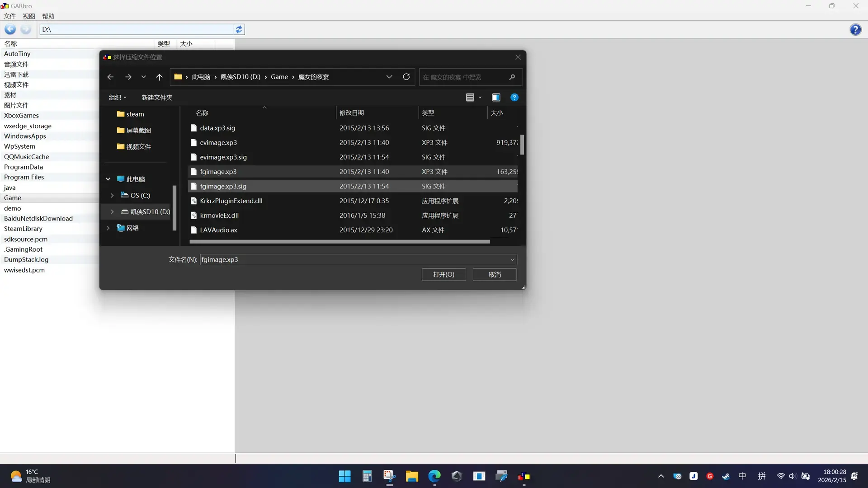Screen dimensions: 868x488
Task: Expand 凯侠SD10 (D:) tree node
Action: click(112, 211)
